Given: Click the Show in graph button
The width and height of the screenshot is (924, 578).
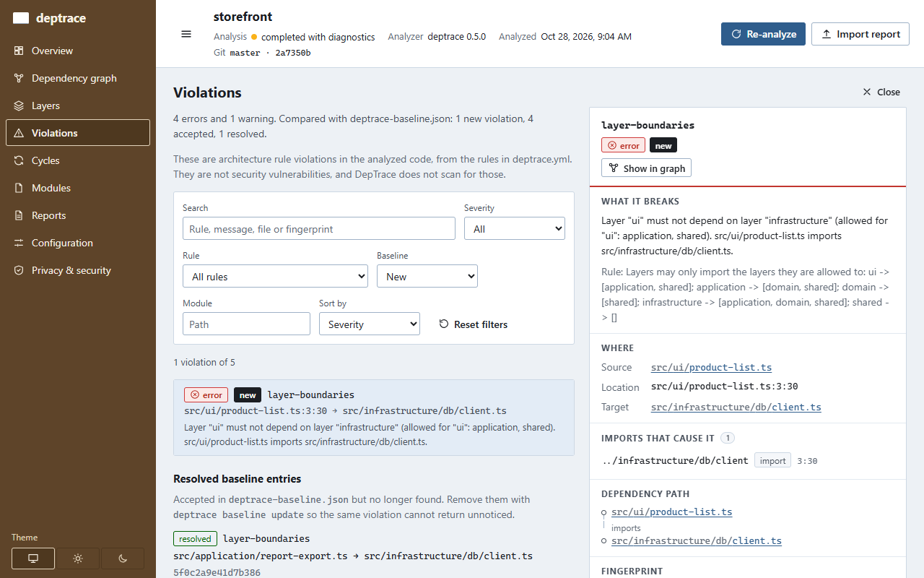Looking at the screenshot, I should coord(647,168).
